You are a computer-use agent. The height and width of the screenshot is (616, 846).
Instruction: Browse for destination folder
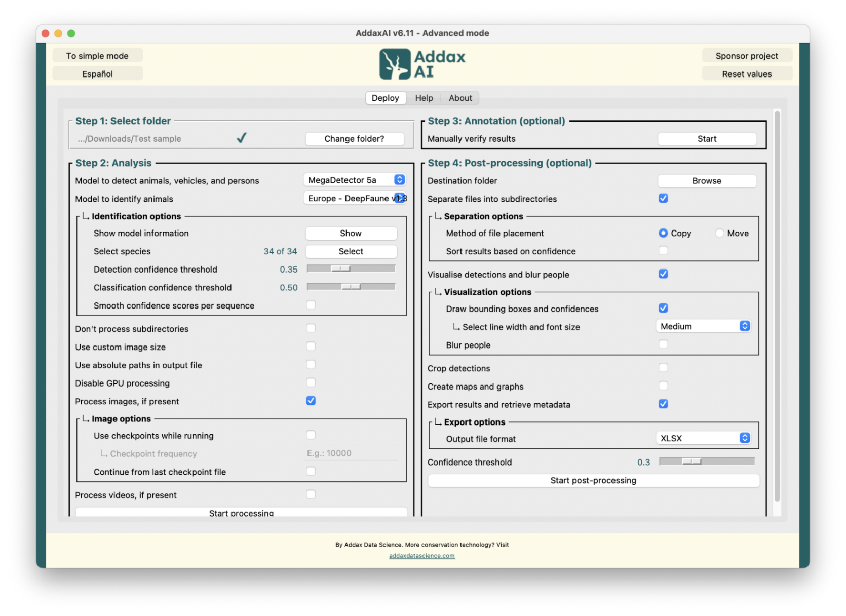[x=706, y=181]
